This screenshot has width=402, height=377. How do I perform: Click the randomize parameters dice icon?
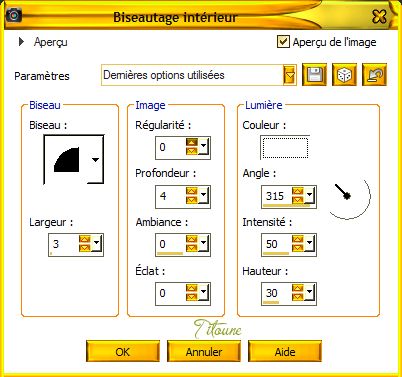[344, 74]
